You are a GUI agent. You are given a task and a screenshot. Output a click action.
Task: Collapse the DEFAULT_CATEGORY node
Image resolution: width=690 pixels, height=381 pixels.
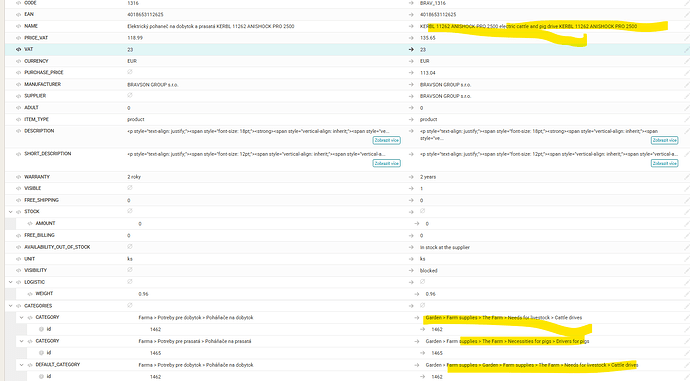click(x=22, y=365)
